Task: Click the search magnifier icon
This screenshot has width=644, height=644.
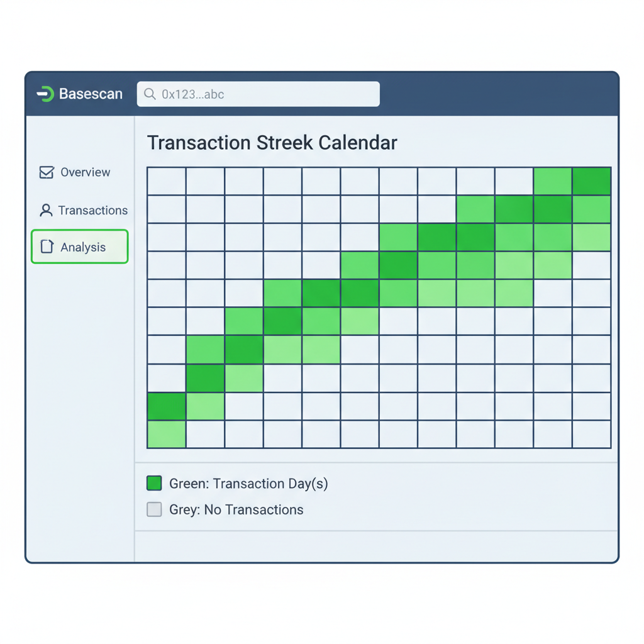Action: pos(149,94)
